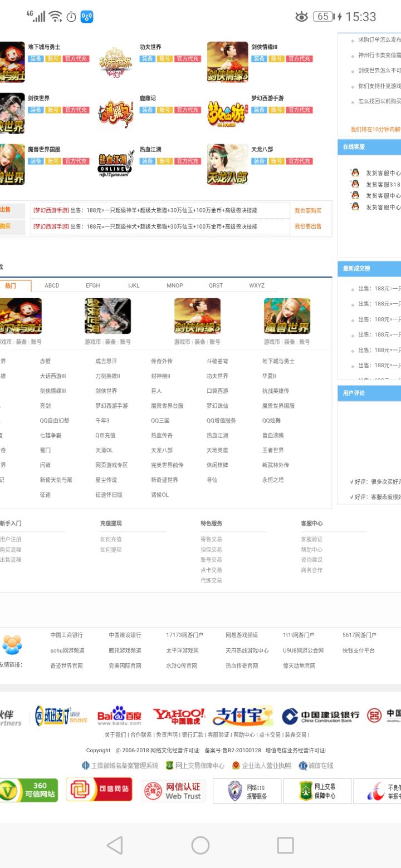
Task: Open 如何充值 help link
Action: tap(111, 539)
